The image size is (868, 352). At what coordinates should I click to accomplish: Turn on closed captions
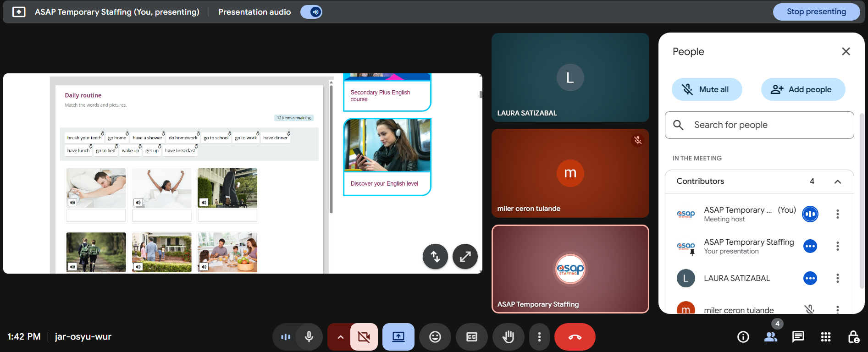[471, 337]
